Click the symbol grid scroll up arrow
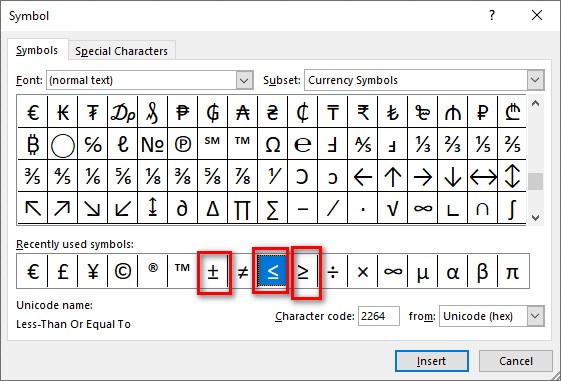The height and width of the screenshot is (381, 561). pos(535,104)
